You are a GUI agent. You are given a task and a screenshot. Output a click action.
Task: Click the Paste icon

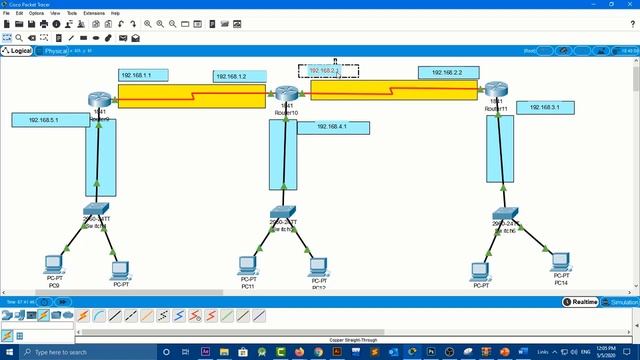coord(108,24)
